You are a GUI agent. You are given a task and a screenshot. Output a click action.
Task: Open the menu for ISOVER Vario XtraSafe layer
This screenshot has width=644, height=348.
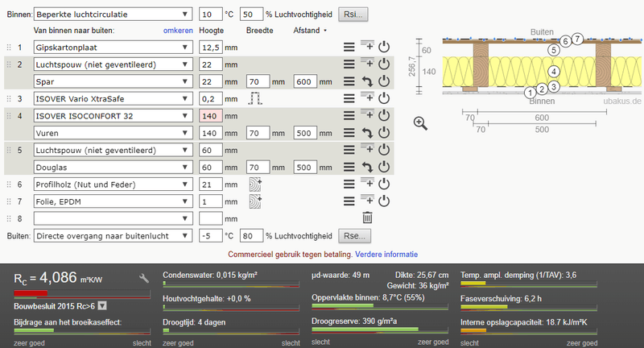click(349, 98)
